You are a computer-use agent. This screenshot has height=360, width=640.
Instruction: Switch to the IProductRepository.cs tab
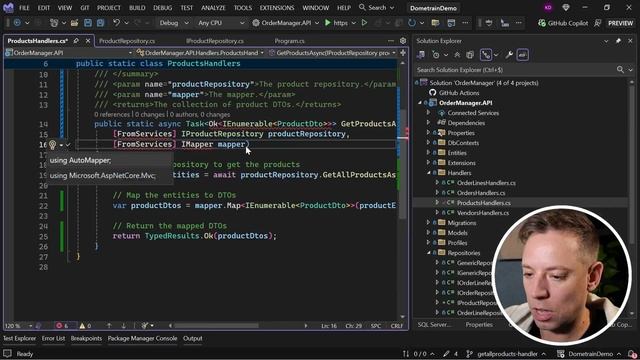click(215, 41)
